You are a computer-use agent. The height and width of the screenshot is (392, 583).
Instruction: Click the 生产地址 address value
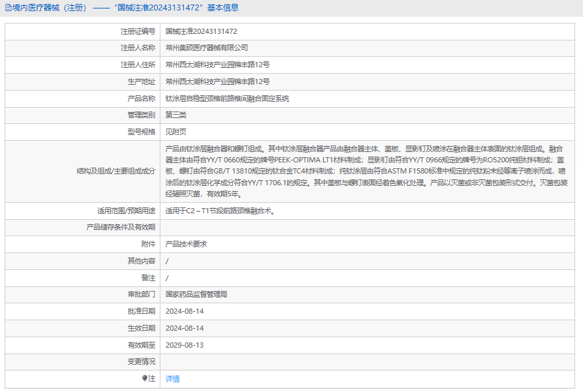[x=217, y=82]
